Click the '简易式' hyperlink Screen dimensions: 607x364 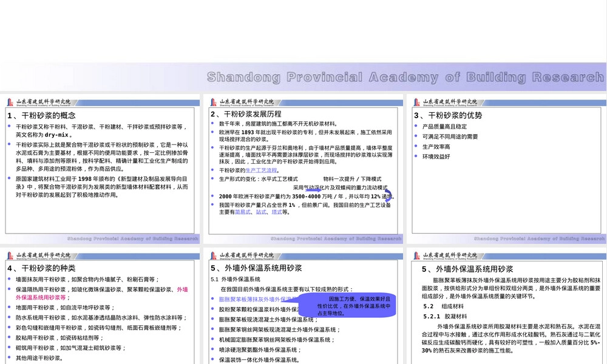(x=243, y=212)
